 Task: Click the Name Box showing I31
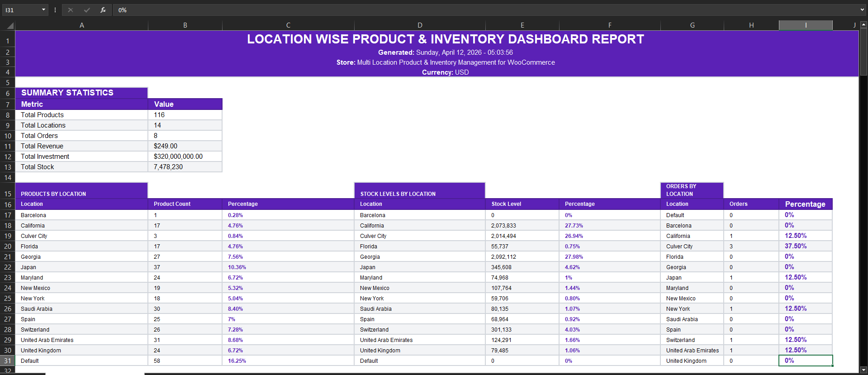[21, 10]
